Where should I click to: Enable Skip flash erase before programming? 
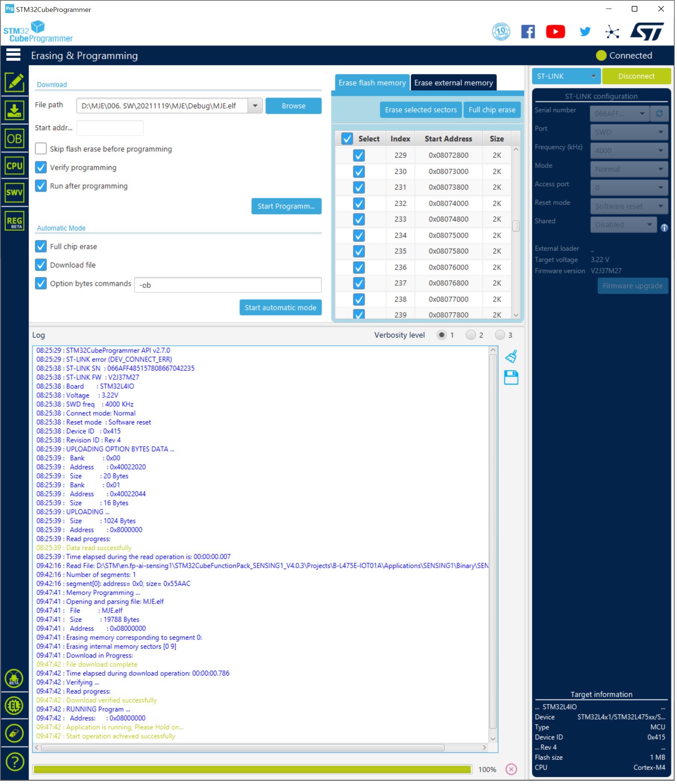click(41, 149)
